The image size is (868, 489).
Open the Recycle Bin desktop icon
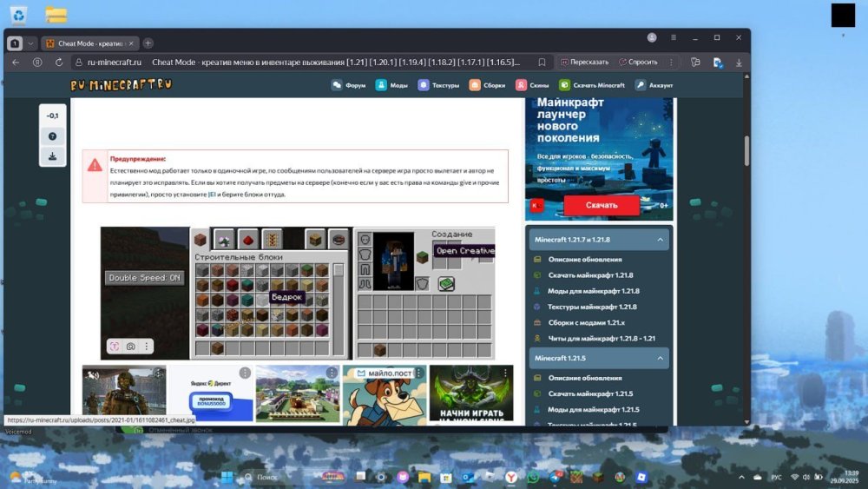(x=18, y=15)
